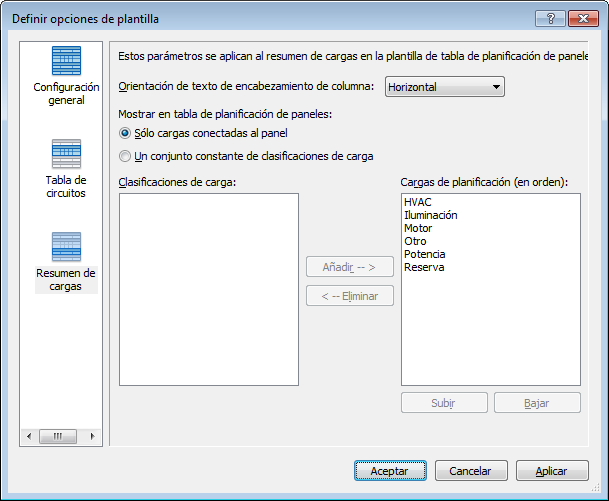Select Potencia in the loads list
Viewport: 609px width, 501px height.
[424, 254]
